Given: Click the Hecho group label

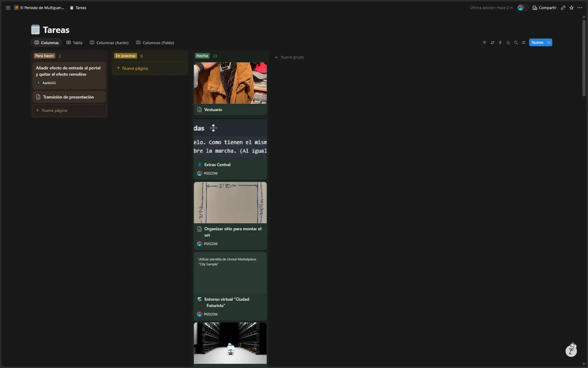Looking at the screenshot, I should point(202,56).
